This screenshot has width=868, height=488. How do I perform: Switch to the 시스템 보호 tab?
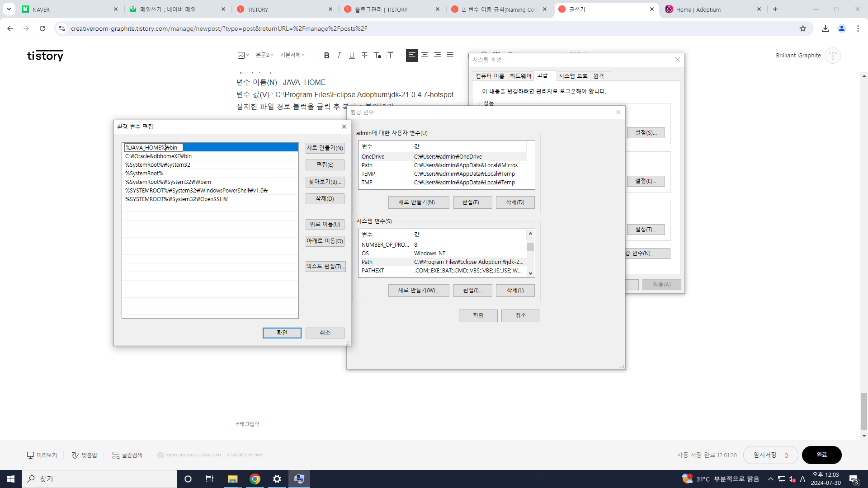click(573, 76)
